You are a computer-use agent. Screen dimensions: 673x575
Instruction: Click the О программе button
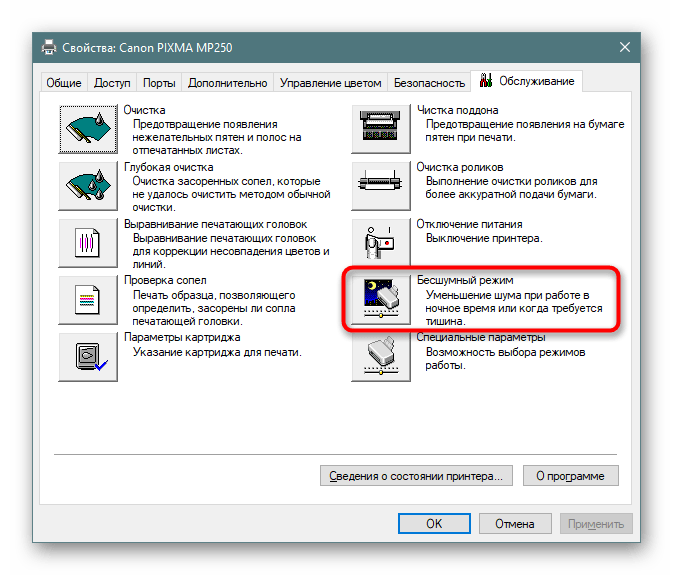click(570, 475)
